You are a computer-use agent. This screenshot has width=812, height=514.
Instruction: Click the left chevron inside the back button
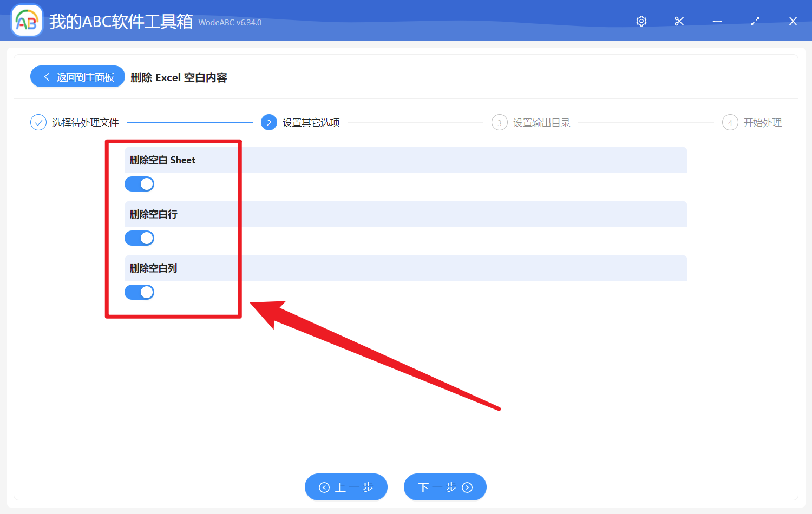point(46,76)
